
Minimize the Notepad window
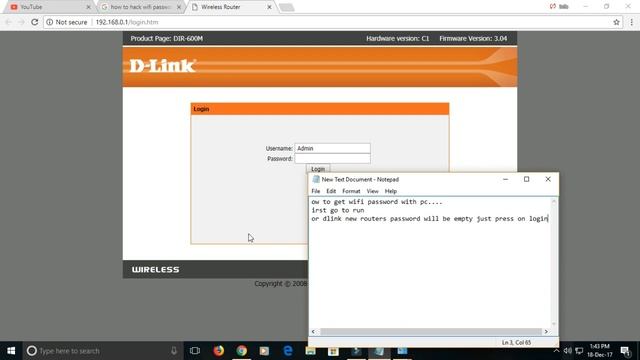click(505, 179)
